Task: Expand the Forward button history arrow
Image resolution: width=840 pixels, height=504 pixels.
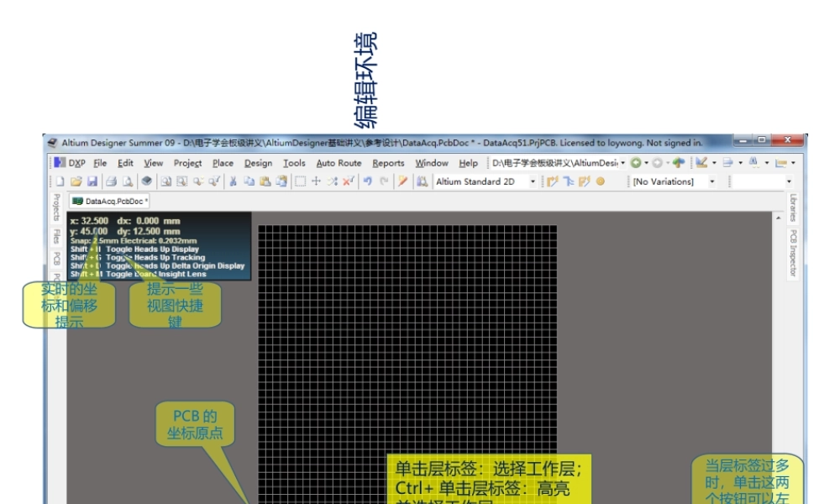Action: pos(668,163)
